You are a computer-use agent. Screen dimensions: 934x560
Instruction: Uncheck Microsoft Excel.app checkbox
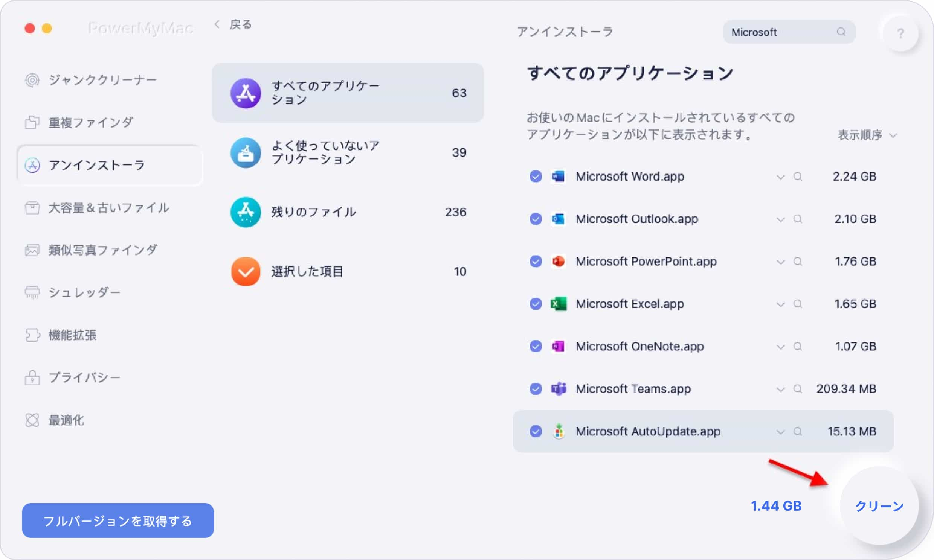536,304
